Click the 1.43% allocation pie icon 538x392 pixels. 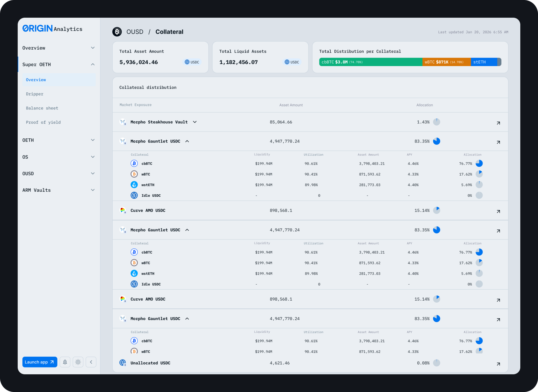coord(437,122)
